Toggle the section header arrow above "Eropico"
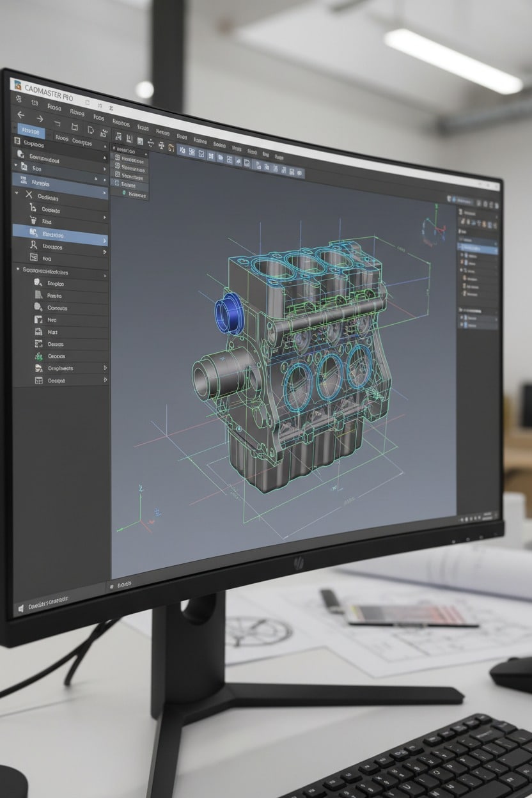The height and width of the screenshot is (798, 532). pos(19,270)
